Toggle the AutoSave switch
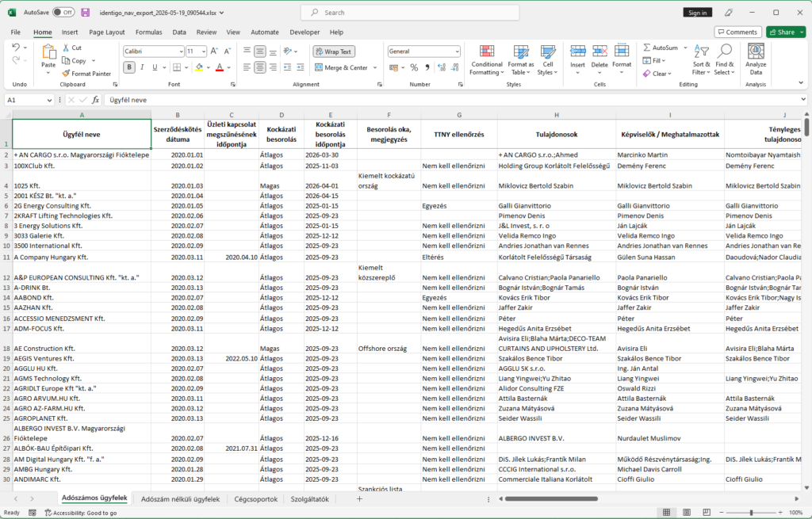This screenshot has height=519, width=812. [x=63, y=13]
